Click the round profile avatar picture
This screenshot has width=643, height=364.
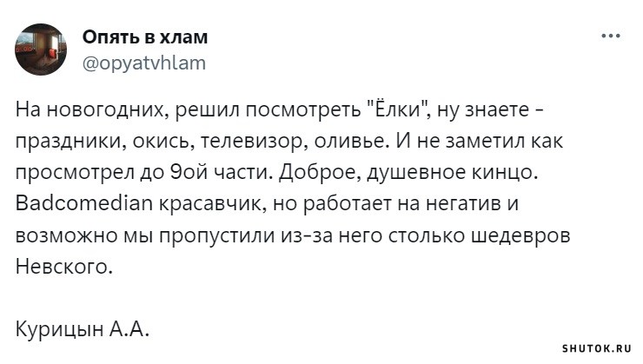click(x=41, y=50)
